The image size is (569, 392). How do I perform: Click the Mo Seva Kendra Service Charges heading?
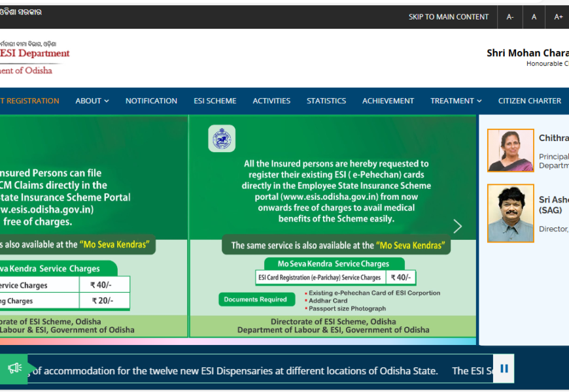[334, 264]
